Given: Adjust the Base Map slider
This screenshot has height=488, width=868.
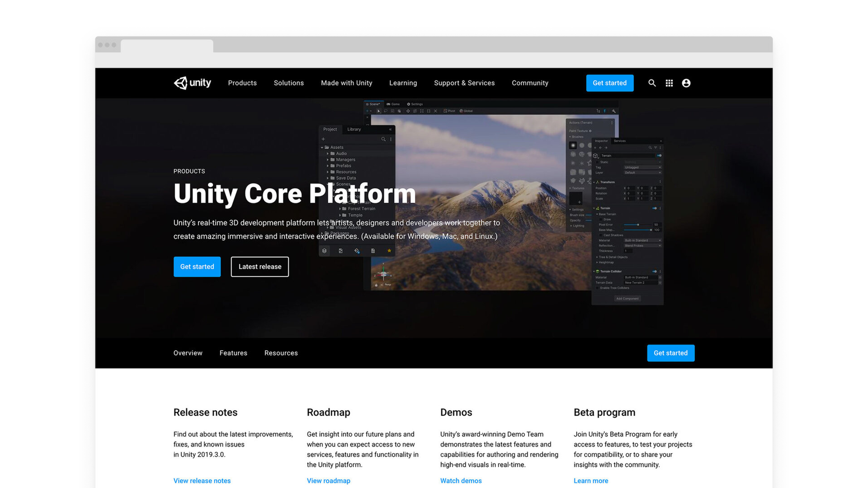Looking at the screenshot, I should [638, 230].
